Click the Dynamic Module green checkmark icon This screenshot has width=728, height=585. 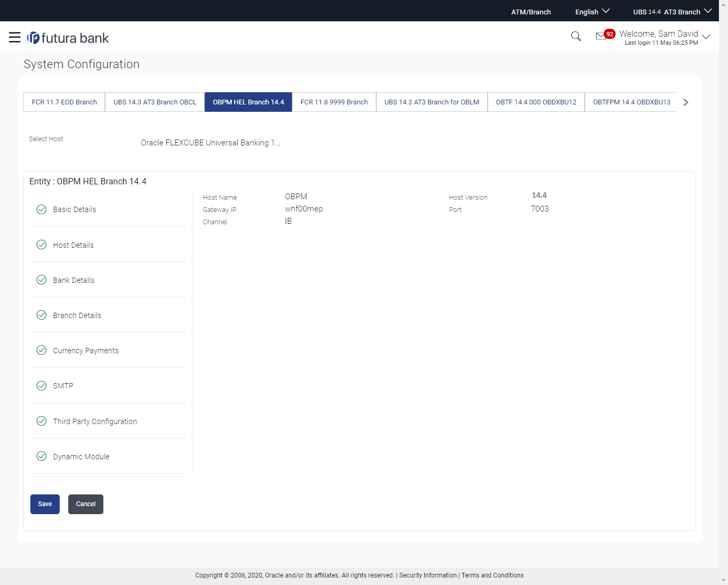[x=41, y=456]
